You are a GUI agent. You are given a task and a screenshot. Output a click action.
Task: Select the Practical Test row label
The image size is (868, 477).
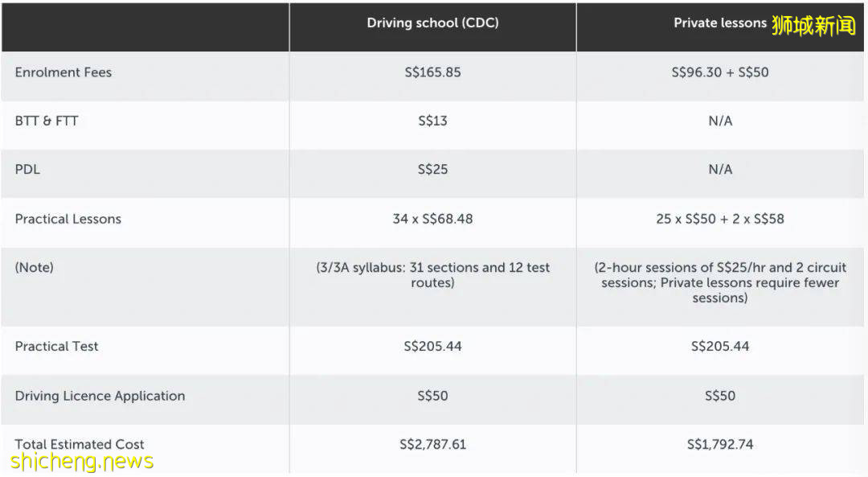[57, 347]
